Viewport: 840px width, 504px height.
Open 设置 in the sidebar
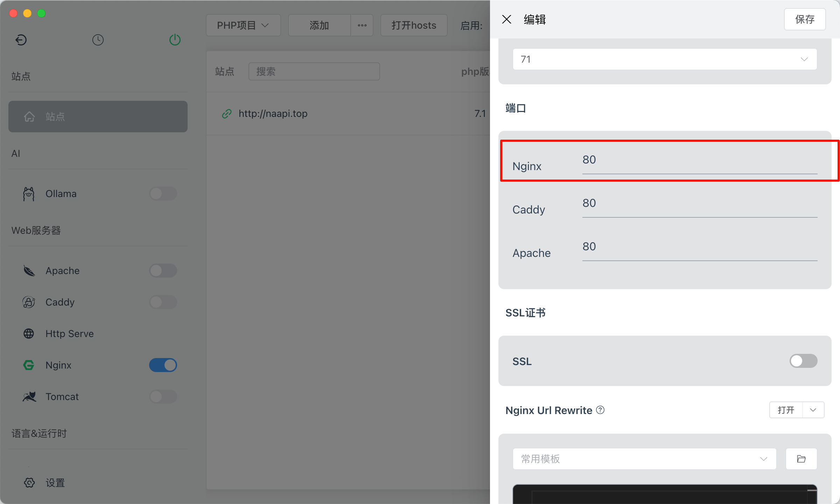(x=55, y=483)
